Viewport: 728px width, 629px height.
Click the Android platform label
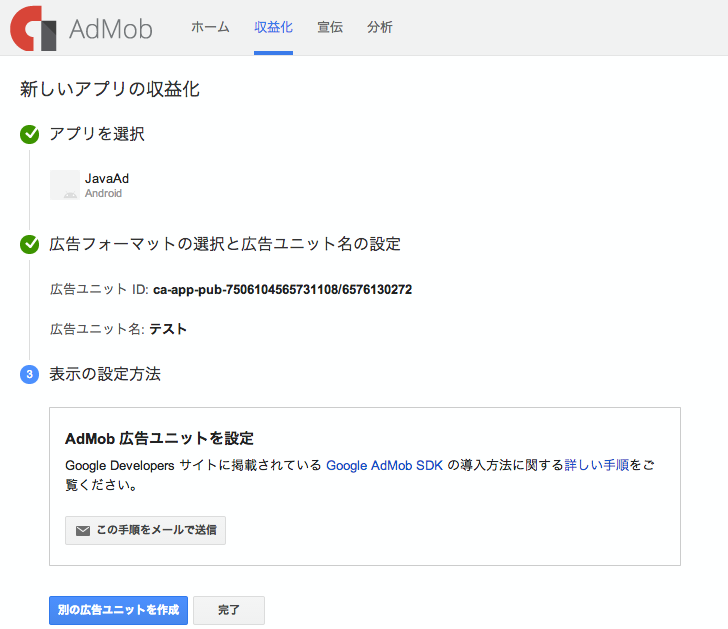(103, 194)
